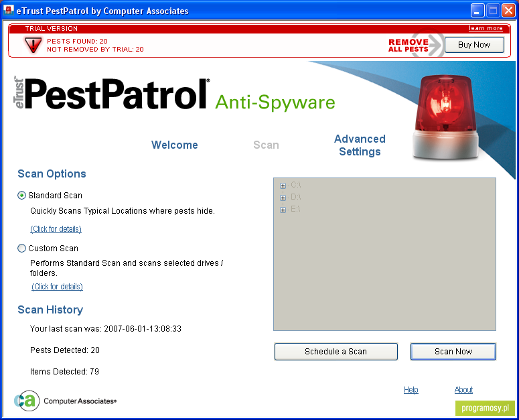Open Custom Scan's Click for details link
Viewport: 519px width, 420px height.
(x=58, y=287)
